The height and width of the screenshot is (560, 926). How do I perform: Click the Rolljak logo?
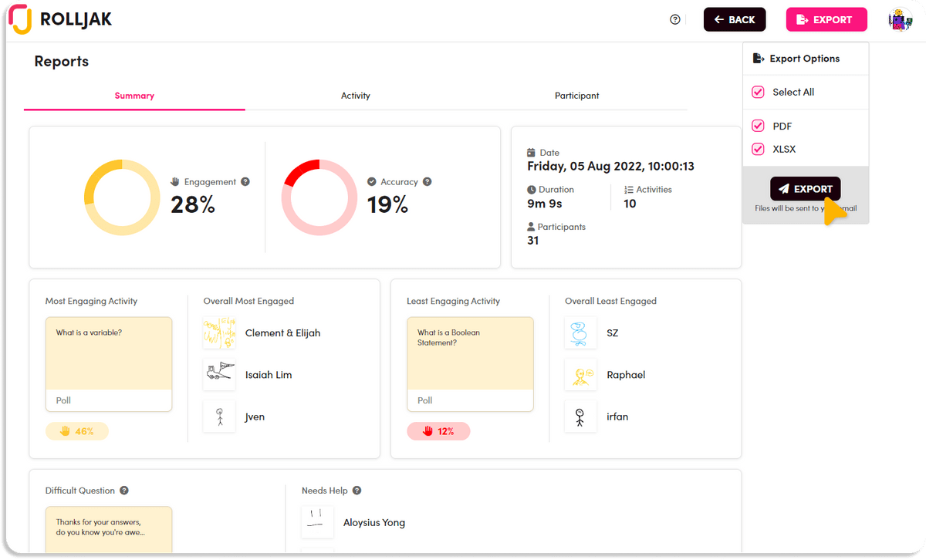(x=60, y=19)
